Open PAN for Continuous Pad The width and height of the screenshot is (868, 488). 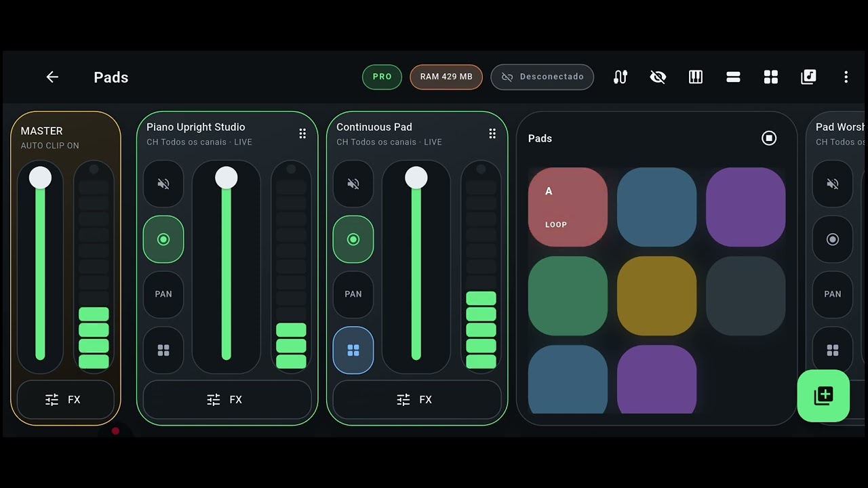point(353,294)
